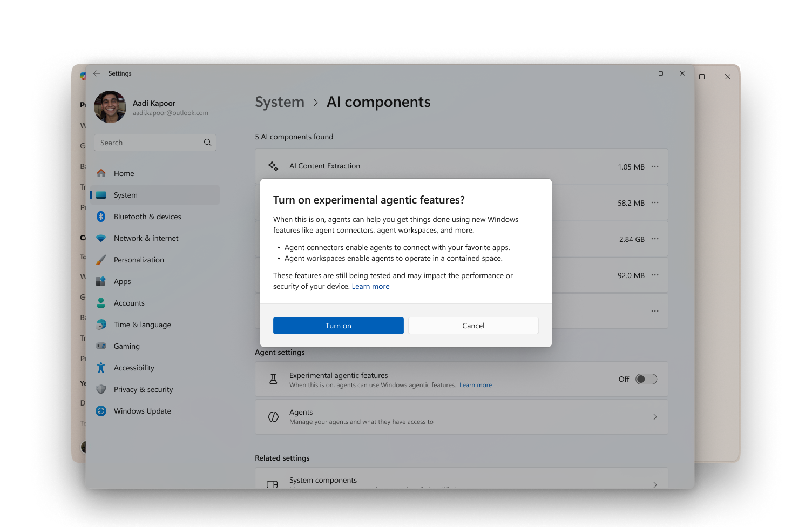
Task: Click the AI Content Extraction sparkle icon
Action: click(x=273, y=166)
